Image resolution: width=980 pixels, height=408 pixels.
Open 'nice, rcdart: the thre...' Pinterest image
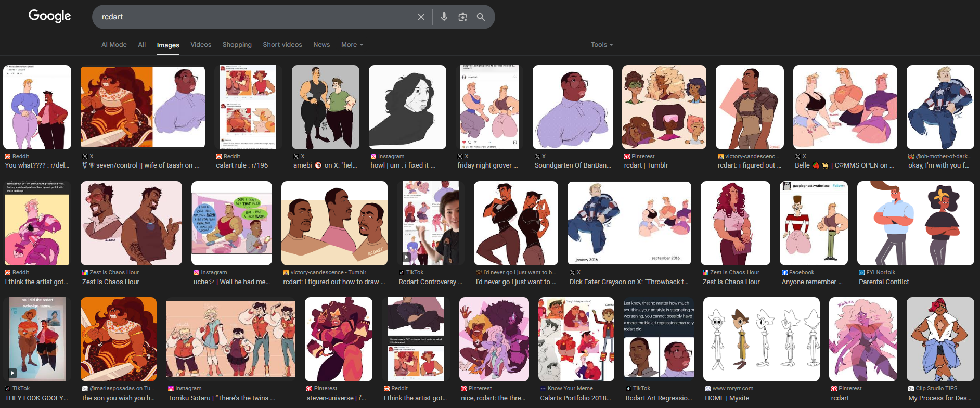click(494, 339)
